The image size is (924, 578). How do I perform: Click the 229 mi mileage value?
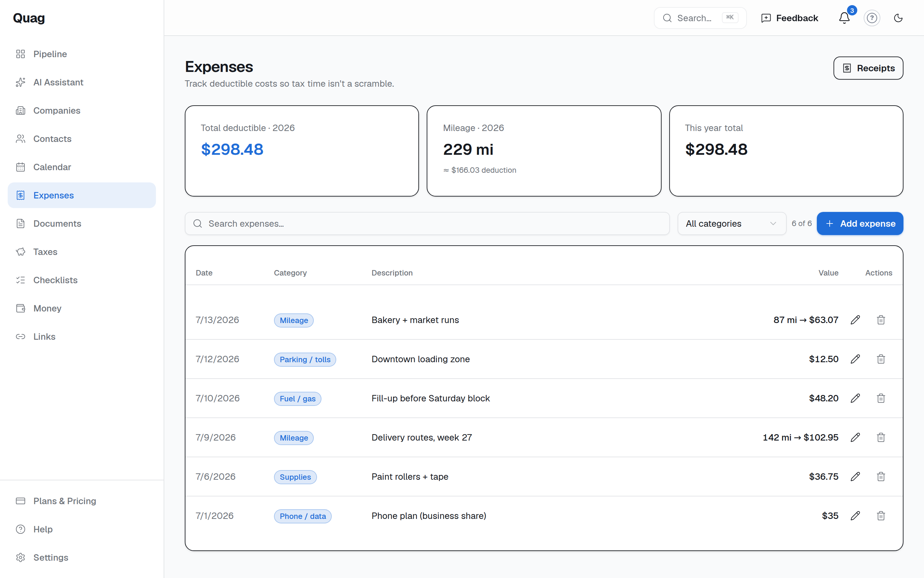pyautogui.click(x=468, y=149)
